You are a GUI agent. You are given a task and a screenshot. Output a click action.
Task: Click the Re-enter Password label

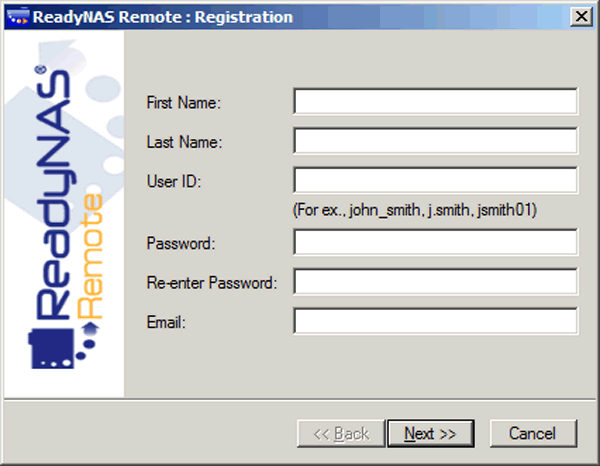pos(212,283)
